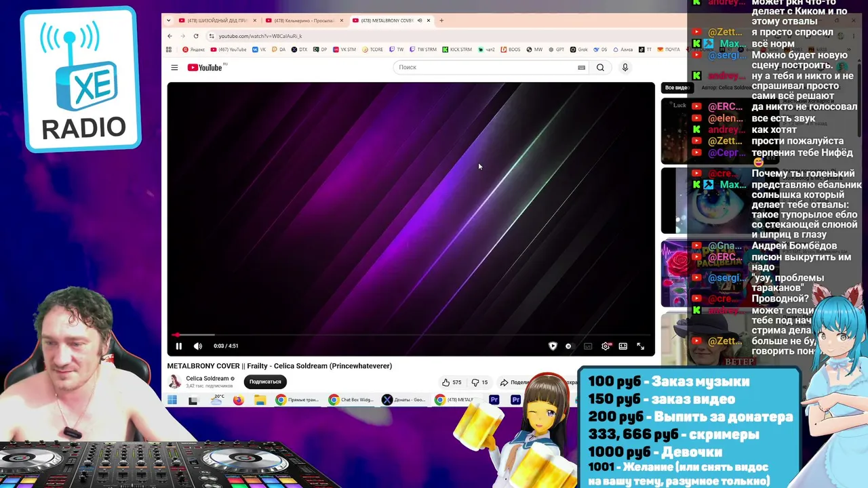Viewport: 868px width, 488px height.
Task: Open a new browser tab
Action: 441,20
